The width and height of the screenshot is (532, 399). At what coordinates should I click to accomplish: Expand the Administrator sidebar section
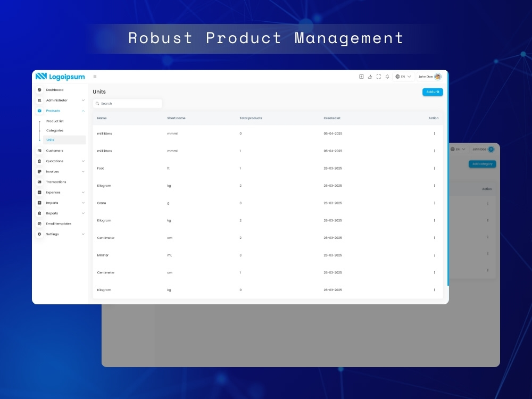coord(83,101)
